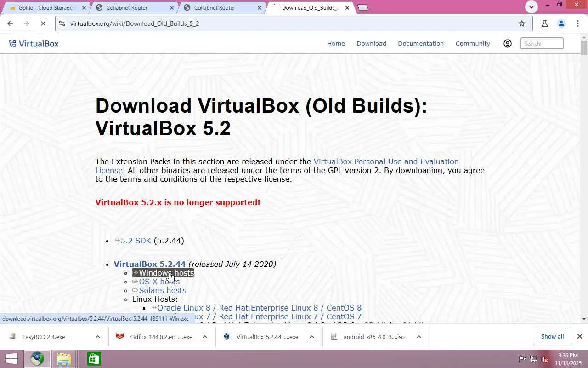Expand options for VirtualBox-5.2.44 download

click(x=311, y=337)
